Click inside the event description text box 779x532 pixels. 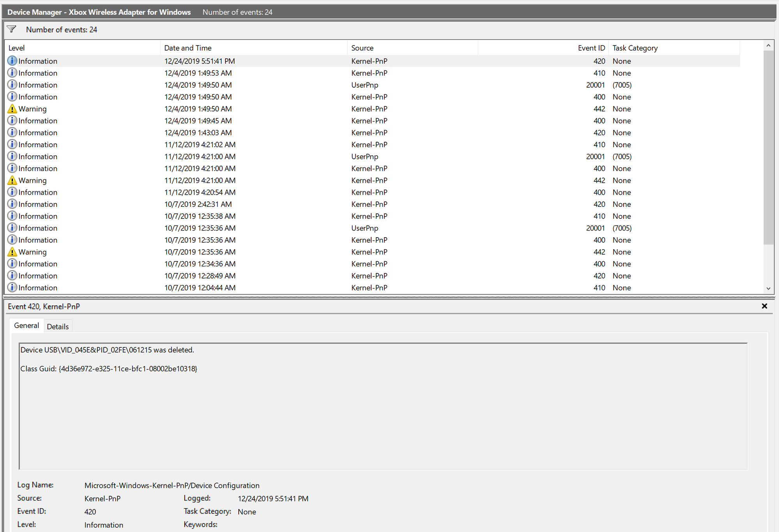[383, 406]
